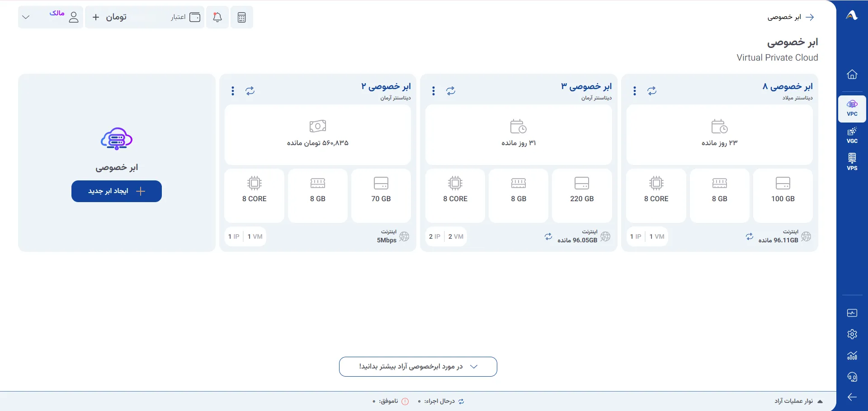Add credit with the plus icon
Viewport: 868px width, 411px height.
click(x=96, y=17)
